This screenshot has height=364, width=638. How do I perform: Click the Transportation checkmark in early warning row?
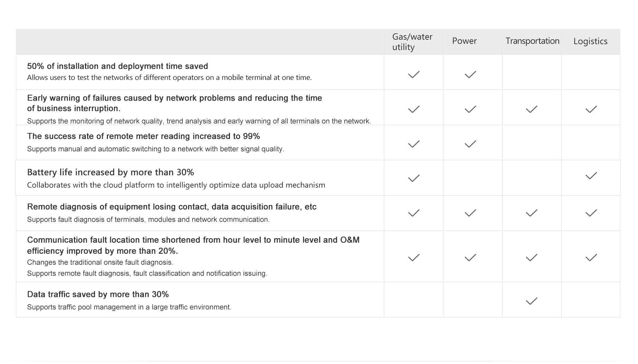tap(531, 110)
